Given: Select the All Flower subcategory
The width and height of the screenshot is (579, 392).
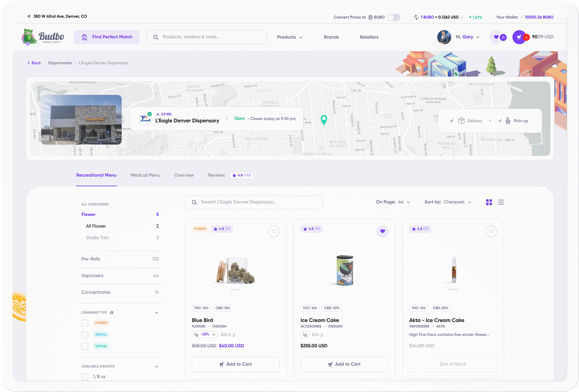Looking at the screenshot, I should click(122, 226).
